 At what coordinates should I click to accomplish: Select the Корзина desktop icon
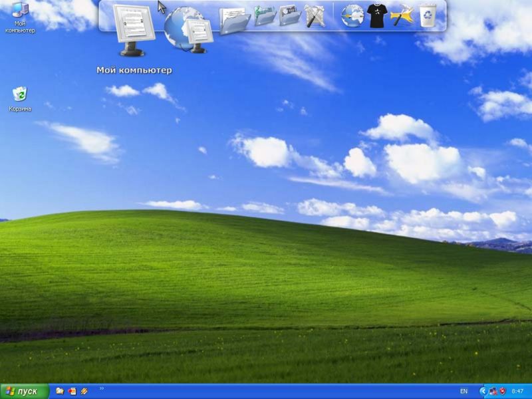pyautogui.click(x=20, y=99)
